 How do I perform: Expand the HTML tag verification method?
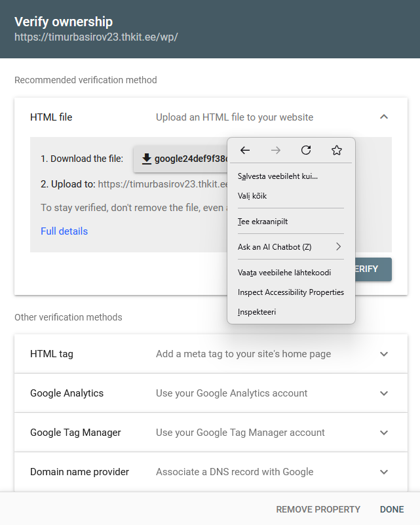384,354
